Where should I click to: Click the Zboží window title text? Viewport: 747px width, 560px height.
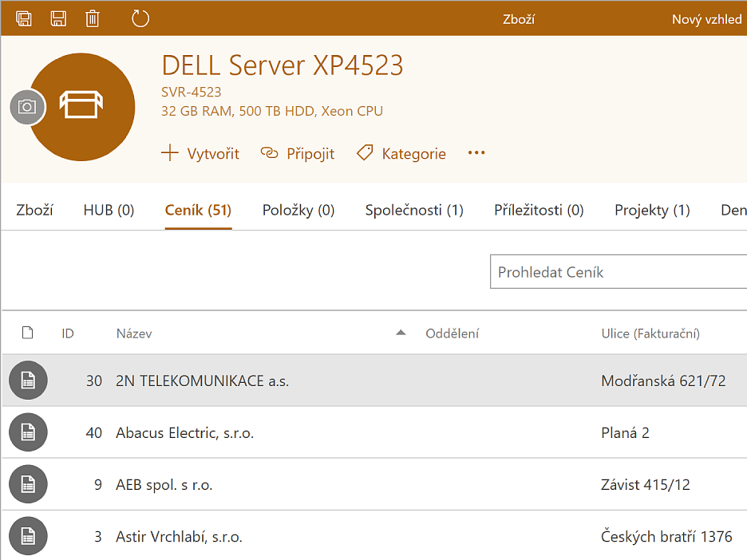tap(519, 19)
